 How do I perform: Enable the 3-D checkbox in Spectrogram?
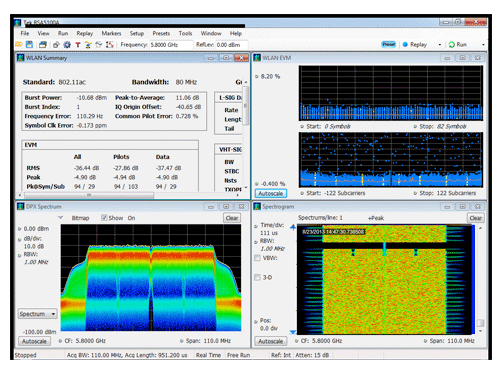coord(257,277)
